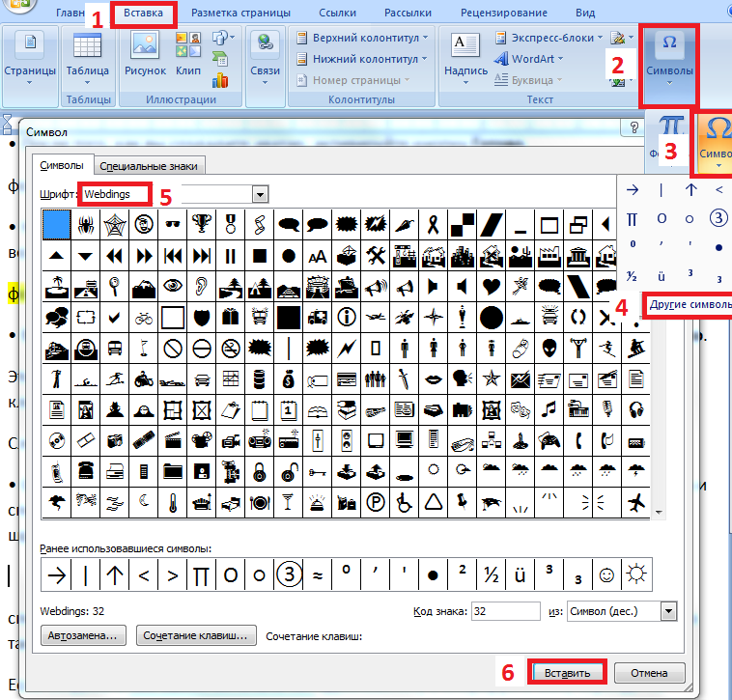Select the Символы tab in Symbol dialog

coord(62,165)
